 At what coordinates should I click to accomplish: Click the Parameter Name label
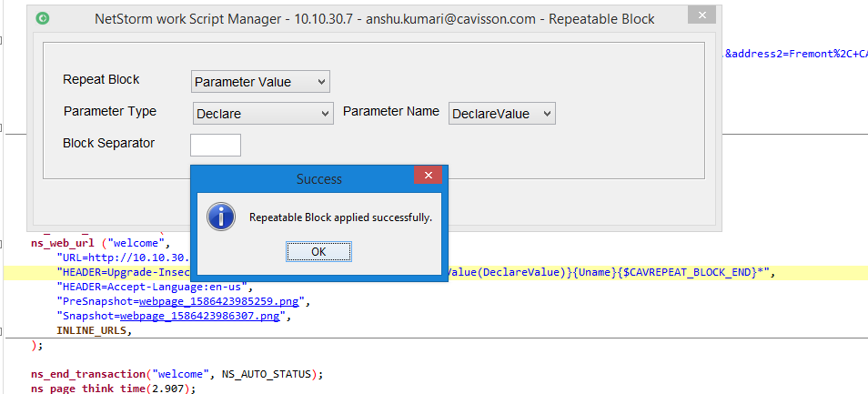click(391, 111)
